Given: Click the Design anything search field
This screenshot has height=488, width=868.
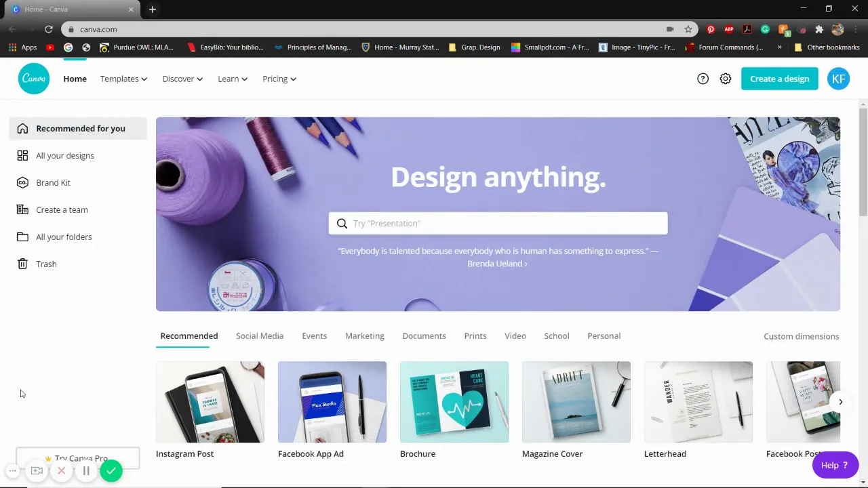Looking at the screenshot, I should 498,223.
